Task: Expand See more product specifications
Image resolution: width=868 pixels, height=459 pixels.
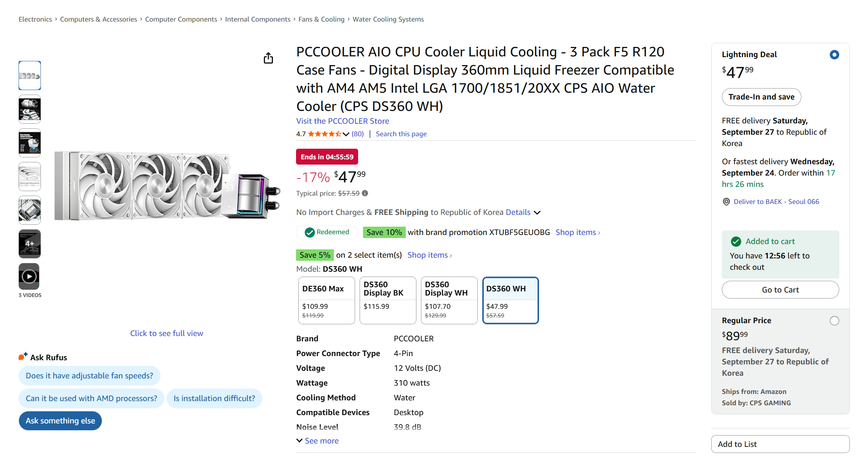Action: (318, 441)
